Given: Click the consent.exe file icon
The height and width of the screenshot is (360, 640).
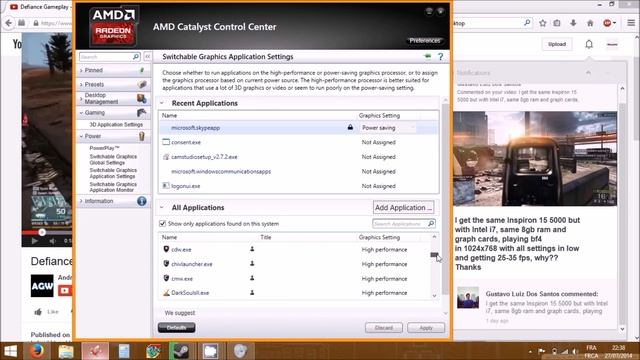Looking at the screenshot, I should (x=166, y=142).
